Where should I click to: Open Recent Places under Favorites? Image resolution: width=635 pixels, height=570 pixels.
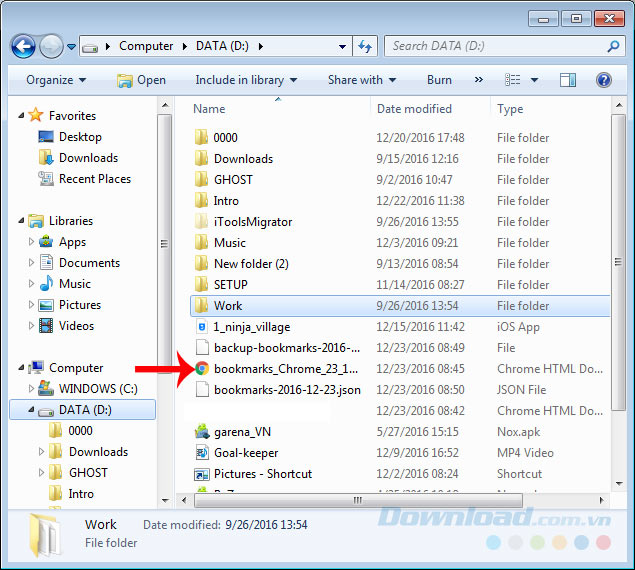point(95,179)
